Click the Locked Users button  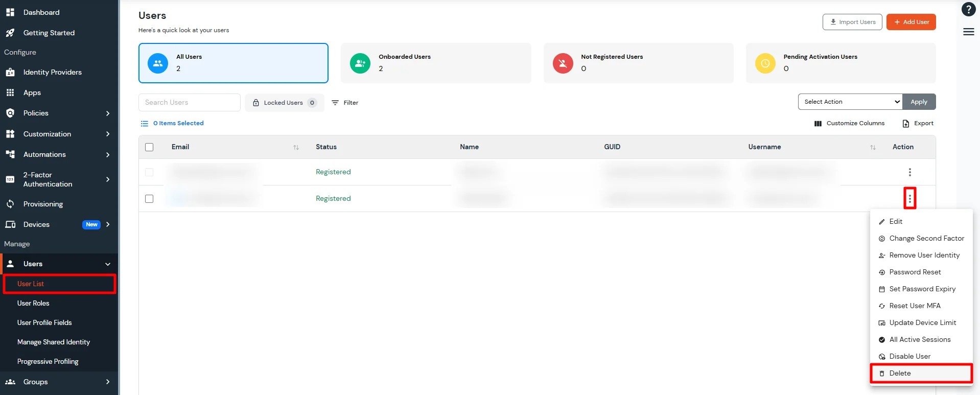point(285,103)
